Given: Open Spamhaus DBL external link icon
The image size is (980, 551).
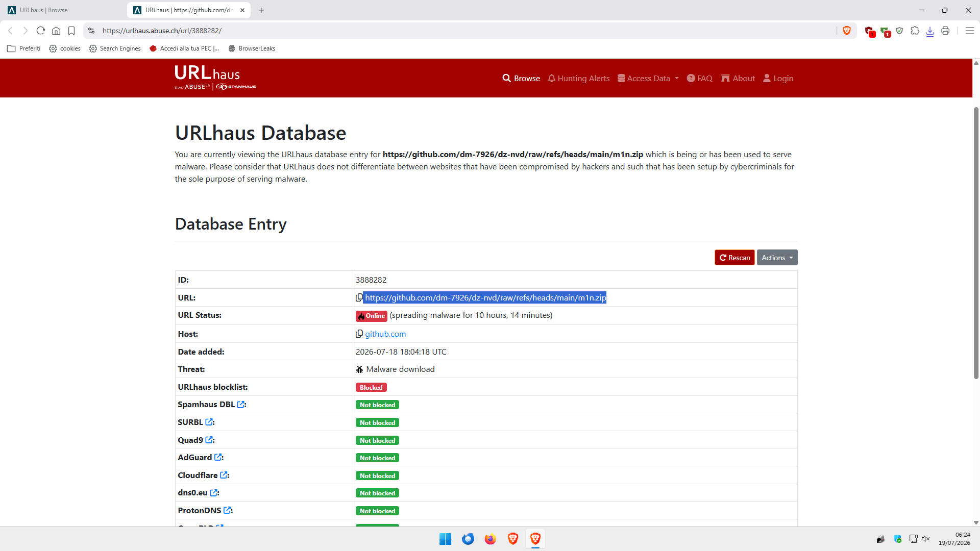Looking at the screenshot, I should 241,405.
